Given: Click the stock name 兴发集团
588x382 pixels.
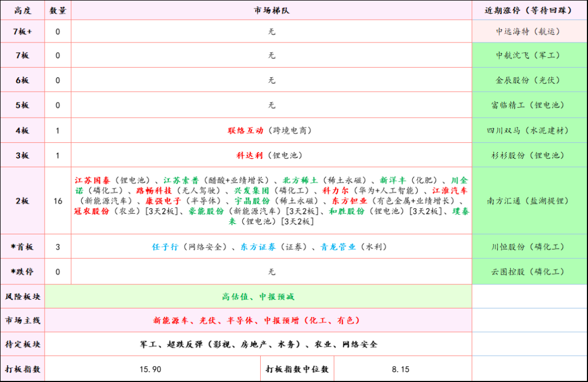Looking at the screenshot, I should click(252, 191).
